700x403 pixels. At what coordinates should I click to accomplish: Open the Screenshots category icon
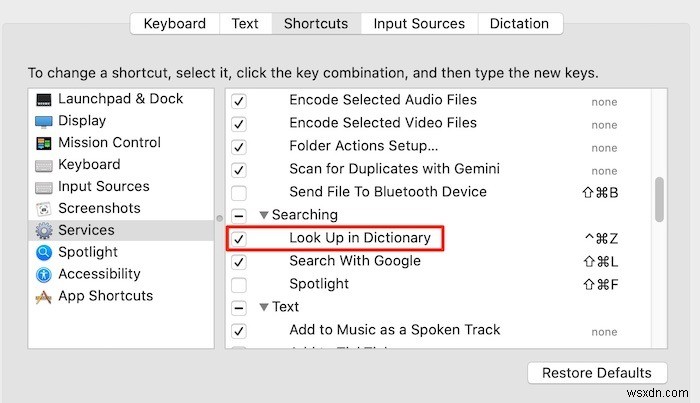point(44,209)
